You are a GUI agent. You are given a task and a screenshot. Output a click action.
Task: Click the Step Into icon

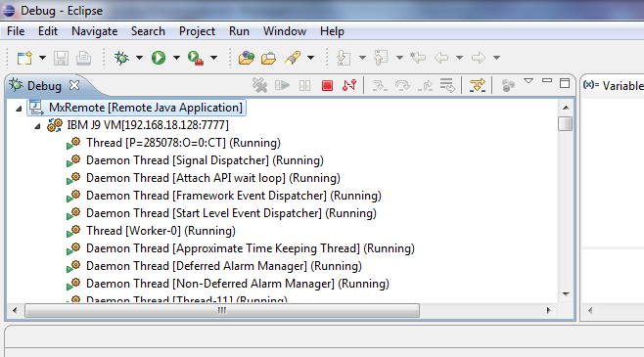[x=379, y=85]
